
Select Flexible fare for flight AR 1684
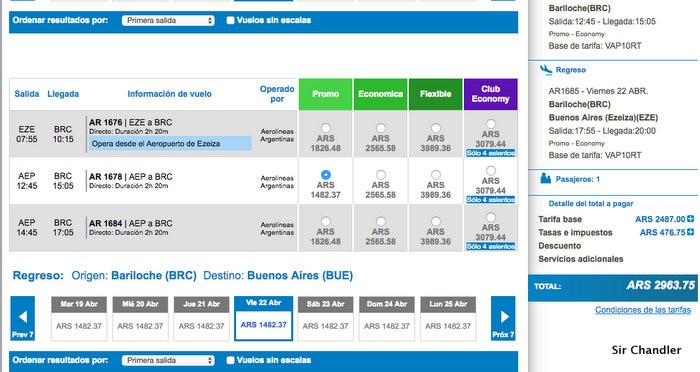click(436, 222)
